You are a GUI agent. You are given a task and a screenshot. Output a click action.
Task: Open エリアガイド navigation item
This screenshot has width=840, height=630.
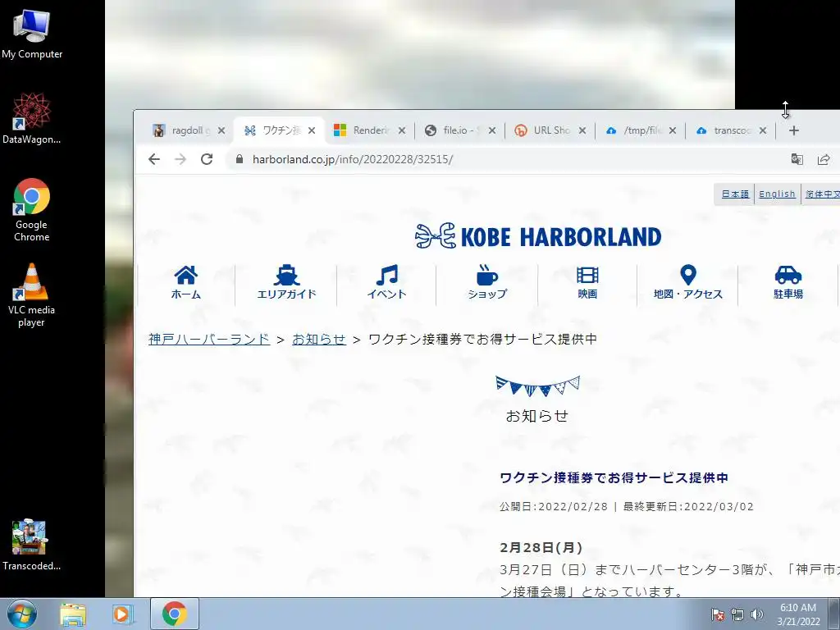pos(286,282)
